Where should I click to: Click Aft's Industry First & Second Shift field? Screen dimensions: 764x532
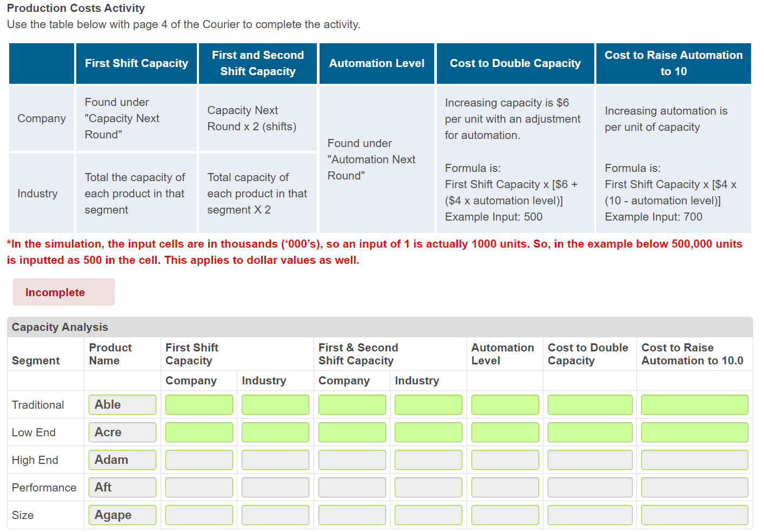tap(428, 487)
